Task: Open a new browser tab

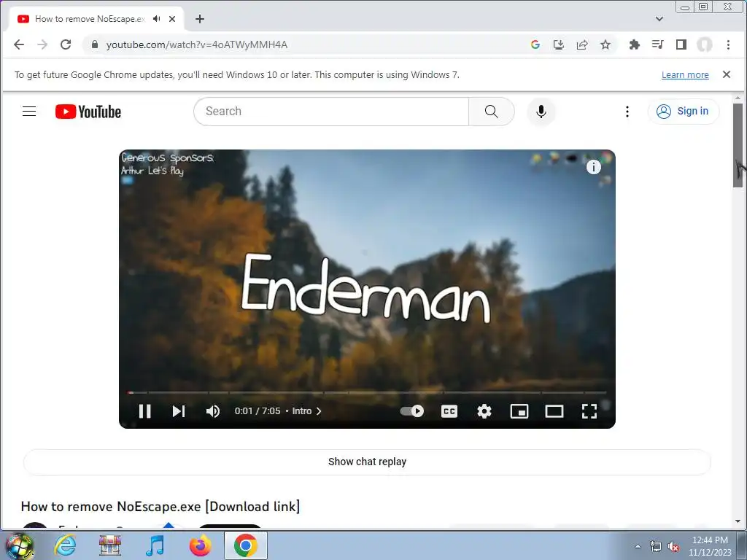Action: (x=200, y=19)
